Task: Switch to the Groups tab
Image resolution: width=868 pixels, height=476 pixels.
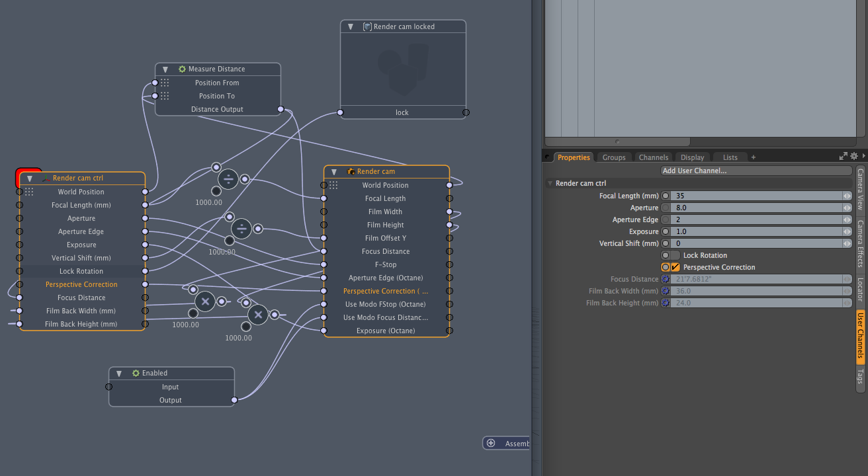Action: coord(614,157)
